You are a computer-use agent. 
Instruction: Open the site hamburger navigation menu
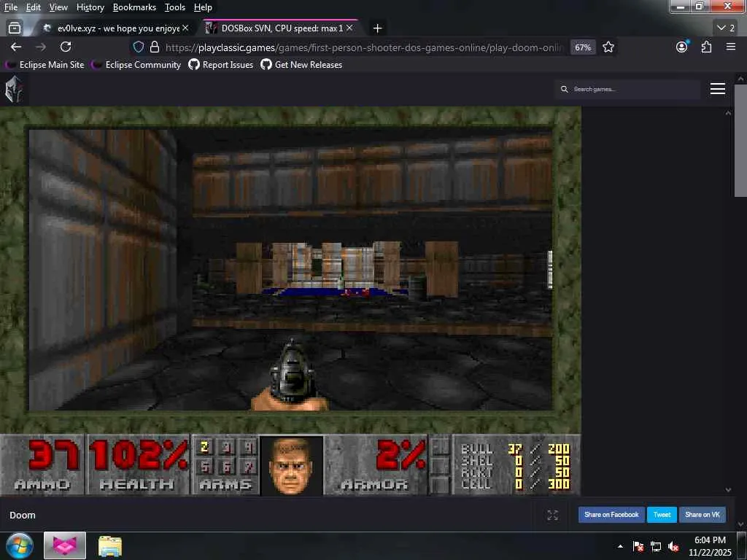pyautogui.click(x=718, y=89)
